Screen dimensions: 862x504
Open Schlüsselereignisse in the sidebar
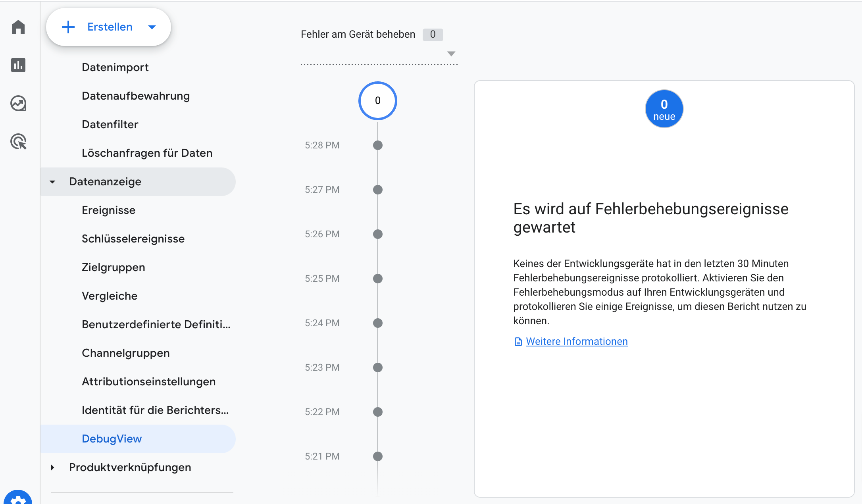133,239
